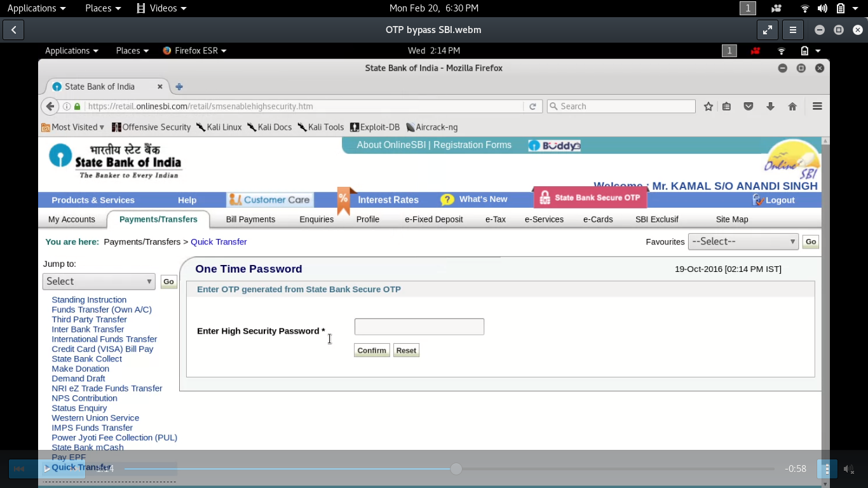The image size is (868, 488).
Task: Open the Buddy banner icon
Action: 555,146
